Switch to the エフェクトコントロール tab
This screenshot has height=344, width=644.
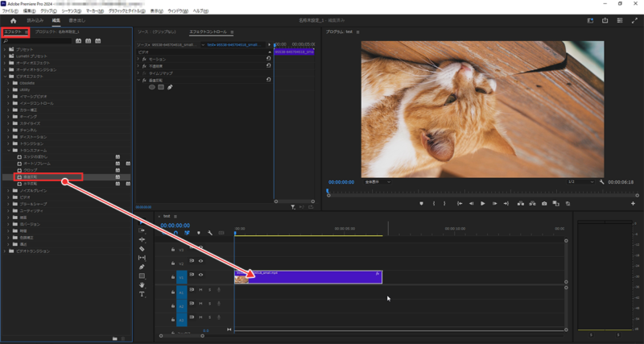tap(208, 32)
